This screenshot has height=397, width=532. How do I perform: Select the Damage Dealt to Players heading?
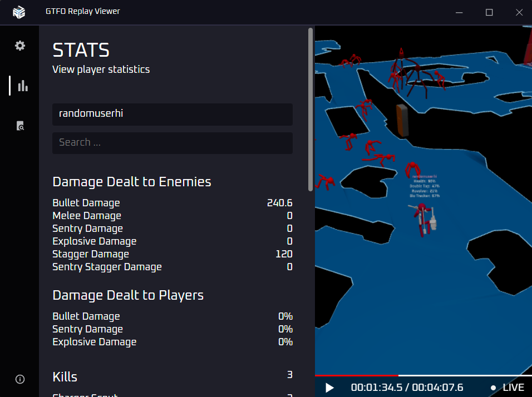click(x=128, y=295)
